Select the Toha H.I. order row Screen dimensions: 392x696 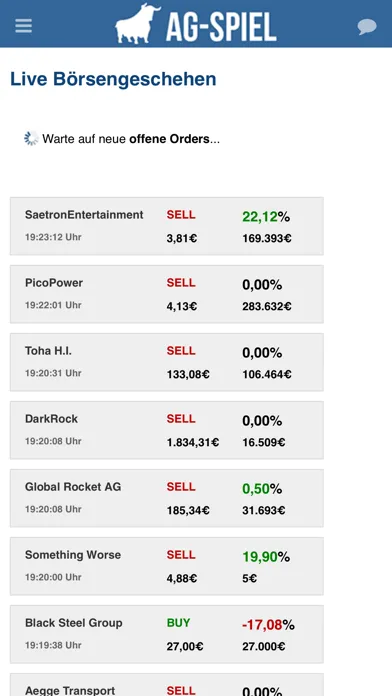click(167, 362)
